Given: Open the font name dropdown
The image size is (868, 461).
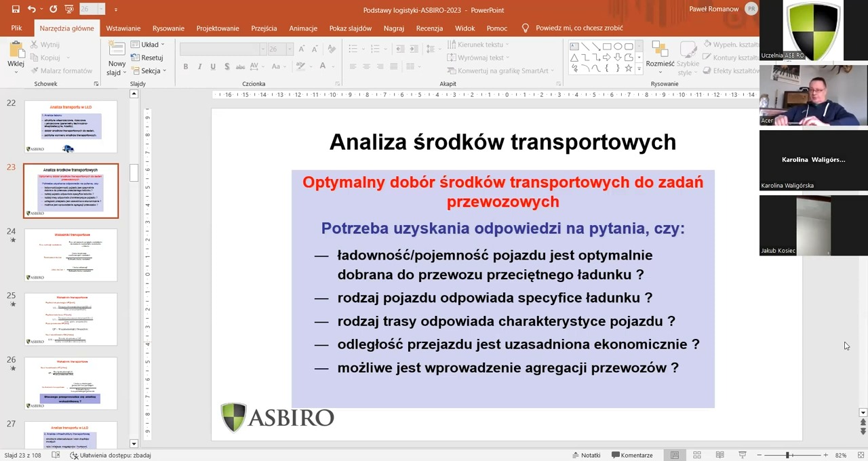Looking at the screenshot, I should point(262,49).
